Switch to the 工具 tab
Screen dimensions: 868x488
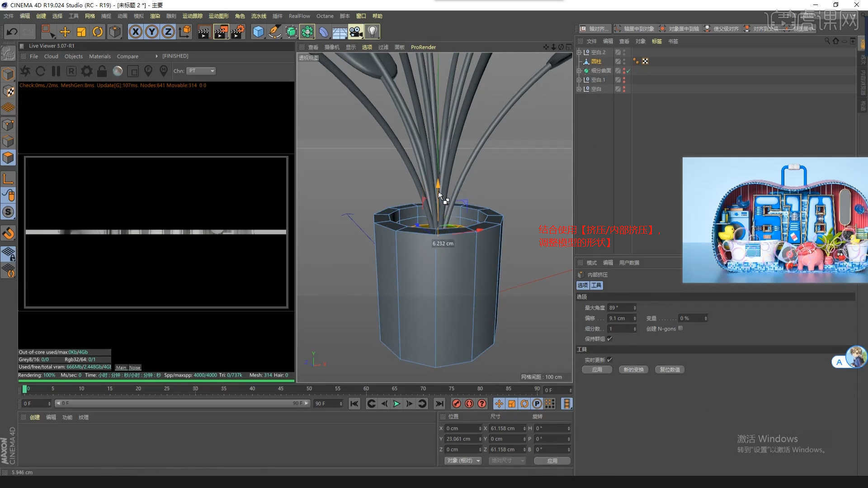(x=596, y=285)
